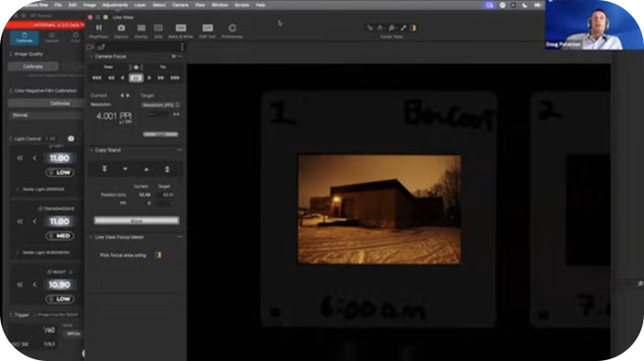Move camera focus near by largest step
Screen dimensions: 644x361
point(96,78)
